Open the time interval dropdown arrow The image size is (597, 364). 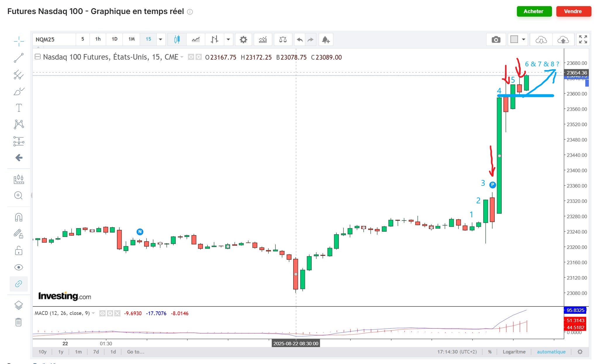(161, 39)
